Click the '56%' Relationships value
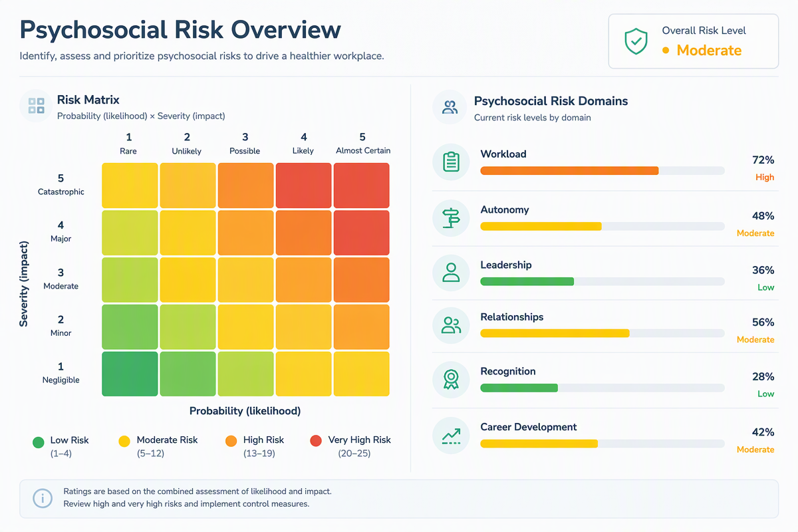 tap(763, 323)
